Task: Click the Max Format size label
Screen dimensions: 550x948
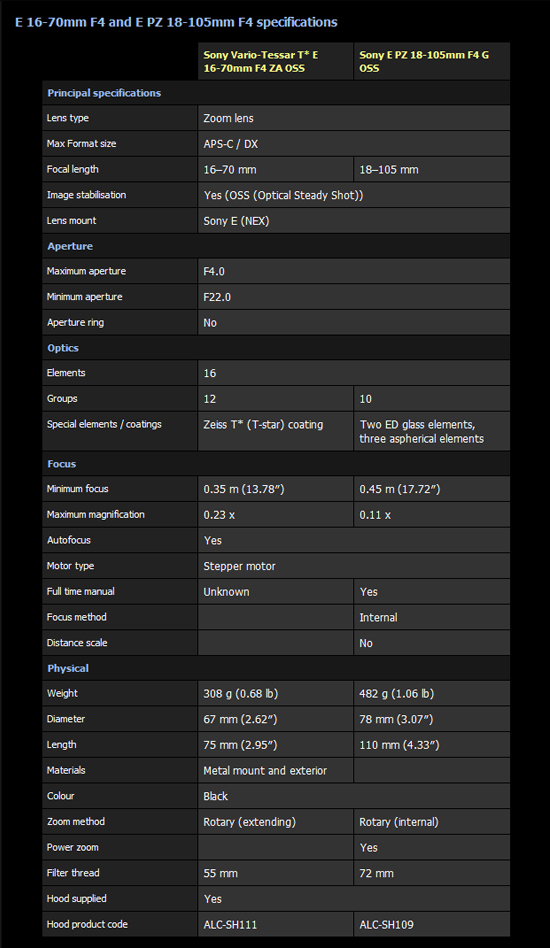Action: pos(82,144)
